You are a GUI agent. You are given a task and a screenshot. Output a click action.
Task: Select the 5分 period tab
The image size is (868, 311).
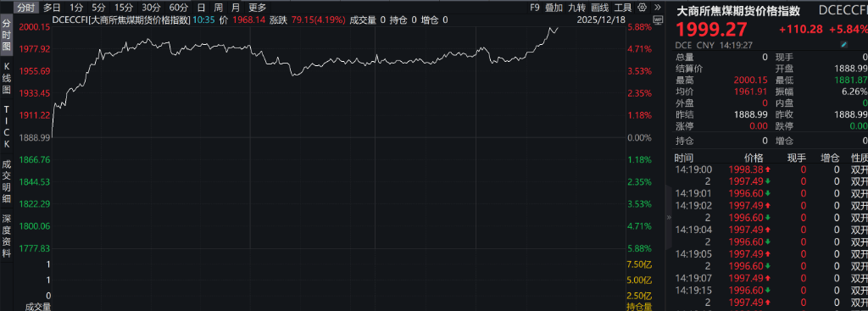(x=98, y=8)
